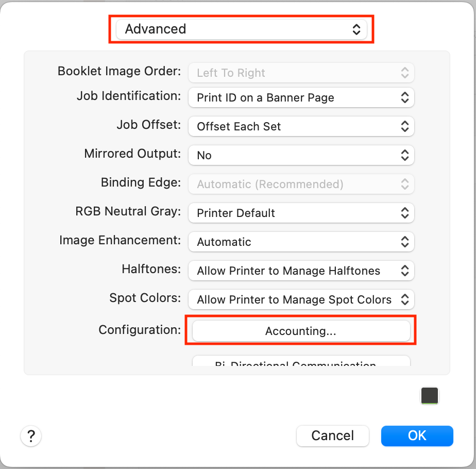Open the Image Enhancement dropdown
Screen dimensions: 476x469
pos(301,242)
